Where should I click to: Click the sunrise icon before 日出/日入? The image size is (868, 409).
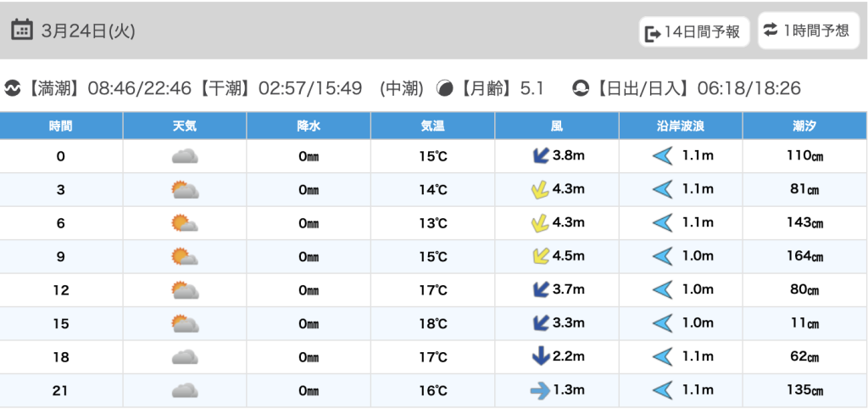click(x=581, y=88)
